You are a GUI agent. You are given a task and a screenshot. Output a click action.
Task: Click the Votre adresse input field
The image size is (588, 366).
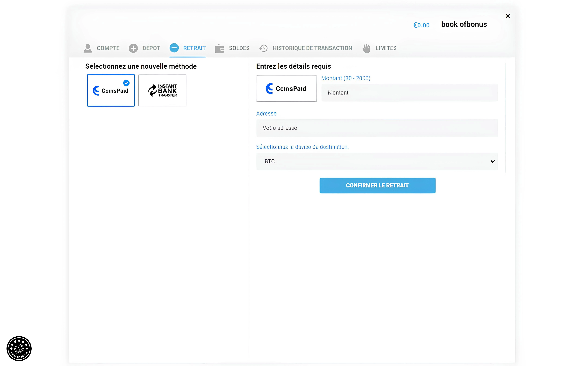[x=377, y=128]
